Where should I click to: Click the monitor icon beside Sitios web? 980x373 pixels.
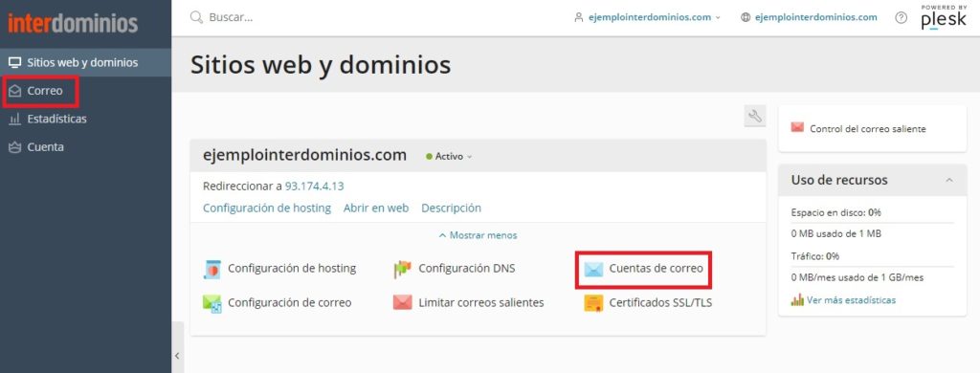coord(14,62)
